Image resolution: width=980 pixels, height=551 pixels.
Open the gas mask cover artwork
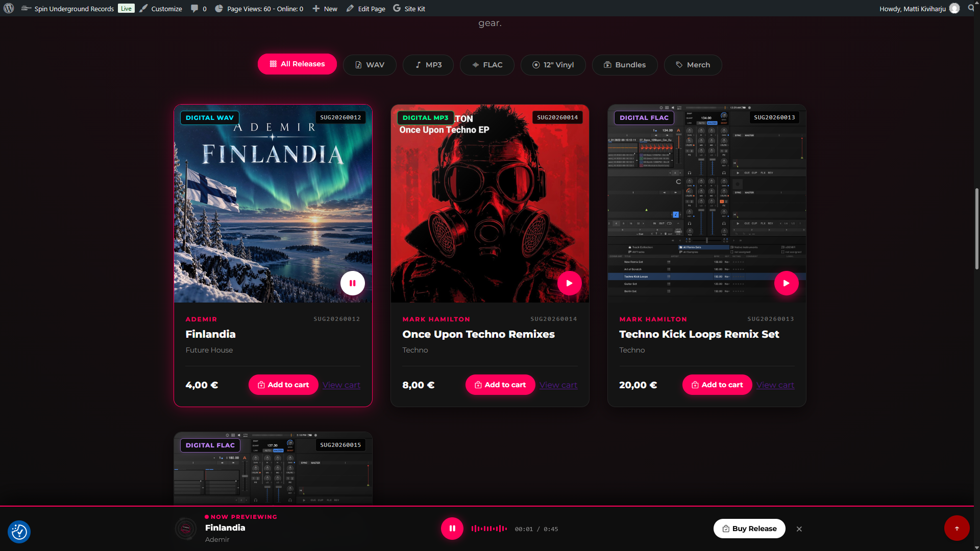(x=490, y=204)
